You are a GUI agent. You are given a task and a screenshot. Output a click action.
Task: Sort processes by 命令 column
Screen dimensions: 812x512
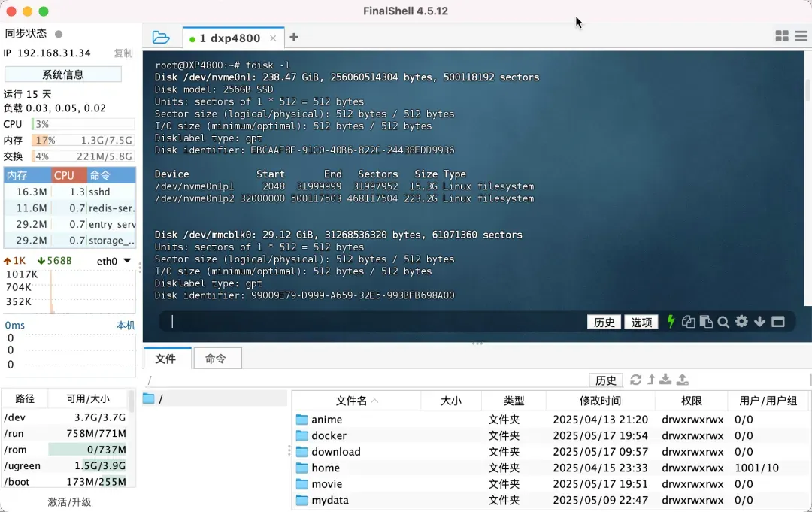111,175
